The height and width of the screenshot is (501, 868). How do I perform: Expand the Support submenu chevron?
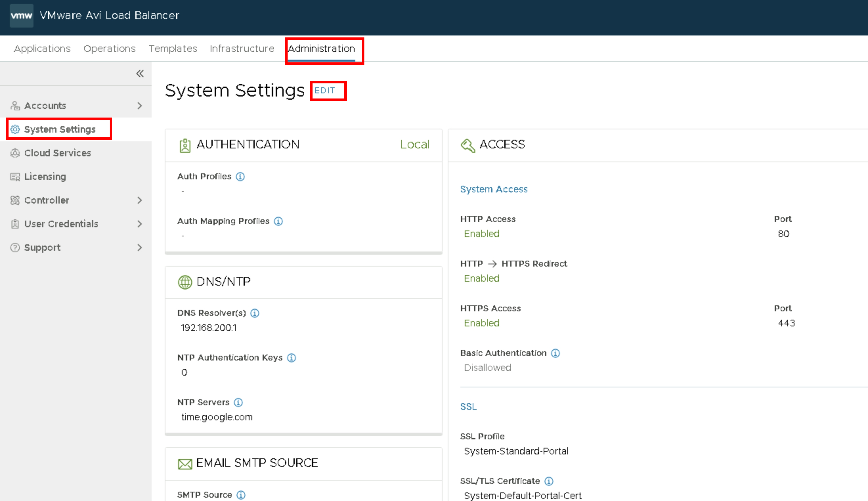point(139,248)
